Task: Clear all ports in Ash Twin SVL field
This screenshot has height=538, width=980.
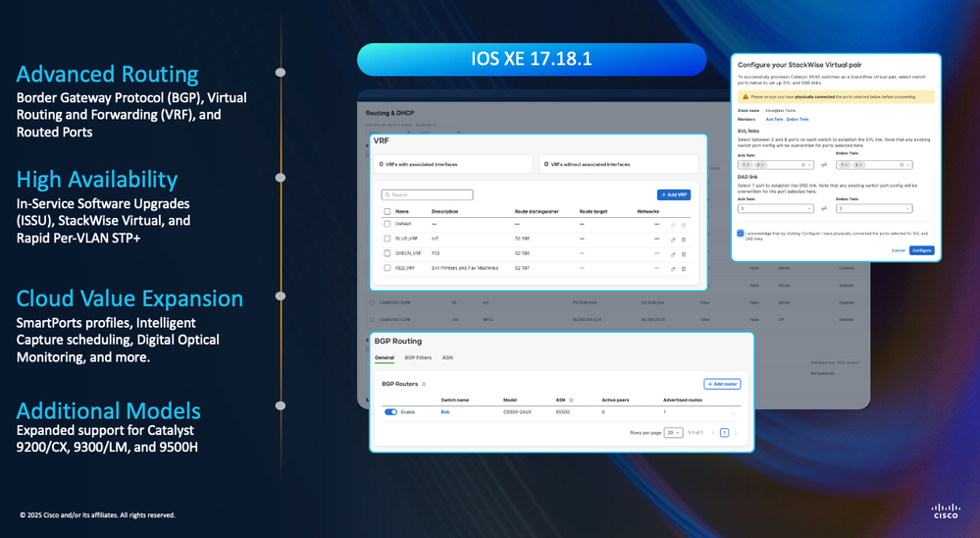Action: point(803,165)
